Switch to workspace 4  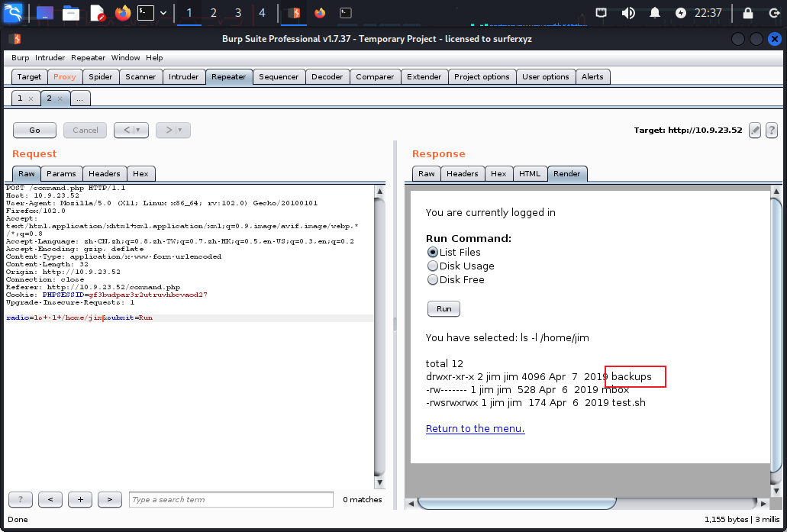[262, 13]
